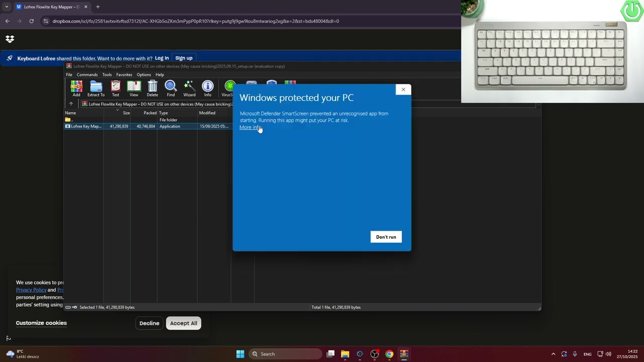View site information icon in address bar

[x=46, y=21]
